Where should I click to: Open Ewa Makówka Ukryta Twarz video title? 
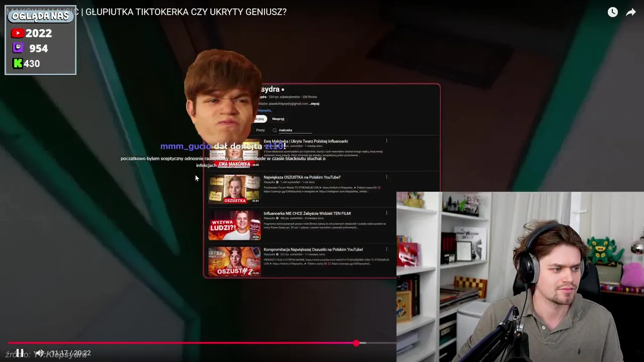[306, 141]
